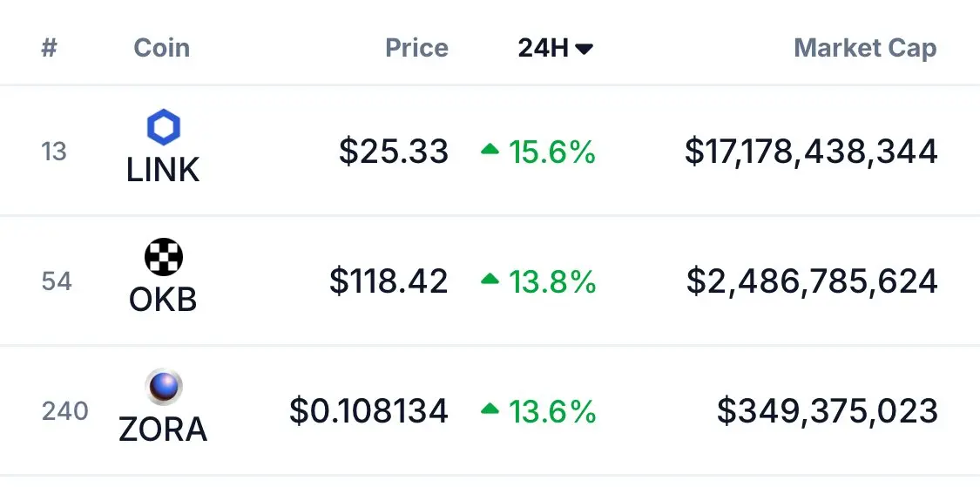Sort the list by Price column header
The image size is (980, 487).
coord(417,48)
